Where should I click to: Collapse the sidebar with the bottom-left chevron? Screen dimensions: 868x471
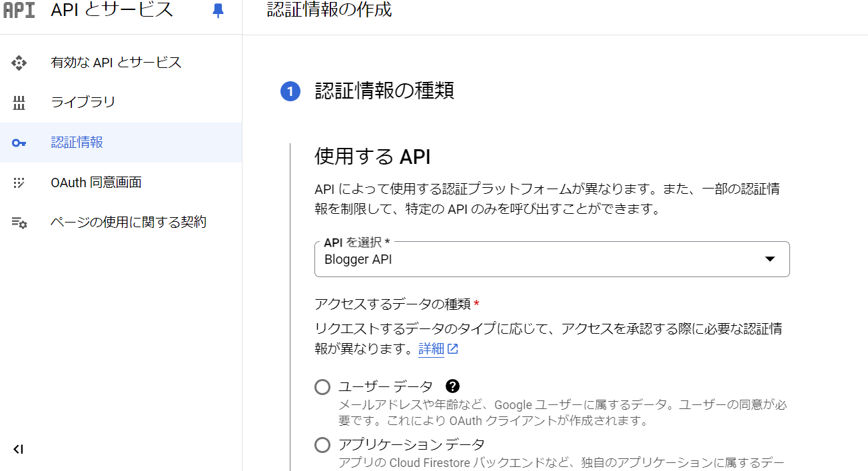click(18, 450)
